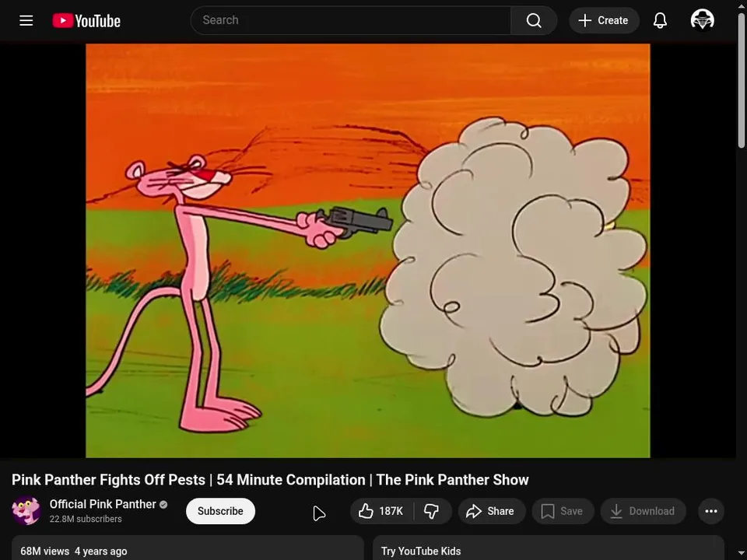The width and height of the screenshot is (747, 560).
Task: Focus the Search input field
Action: (x=351, y=20)
